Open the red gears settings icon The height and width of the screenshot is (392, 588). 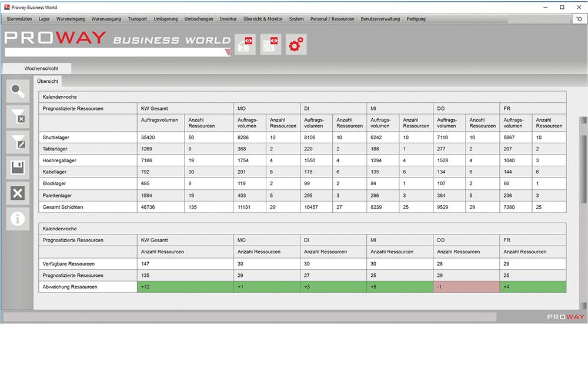(x=296, y=44)
